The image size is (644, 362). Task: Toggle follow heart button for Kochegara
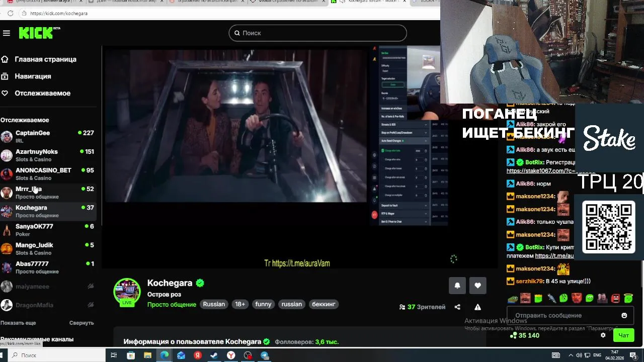pos(477,285)
